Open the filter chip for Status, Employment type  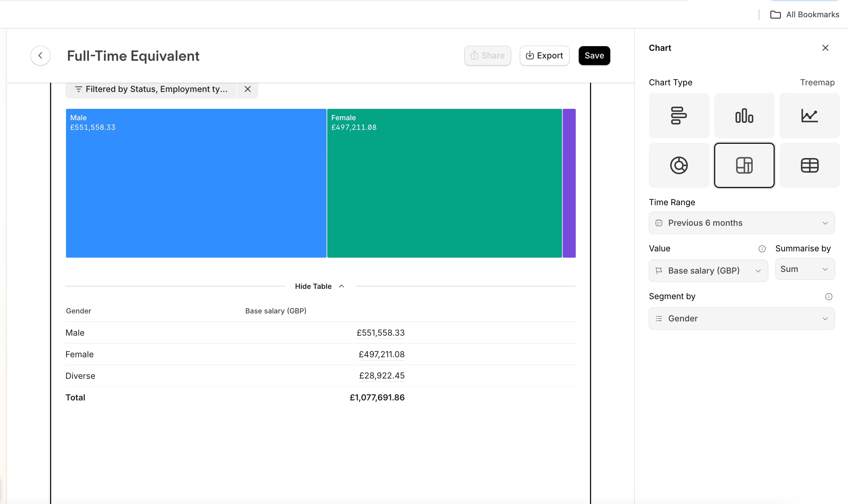pos(151,89)
